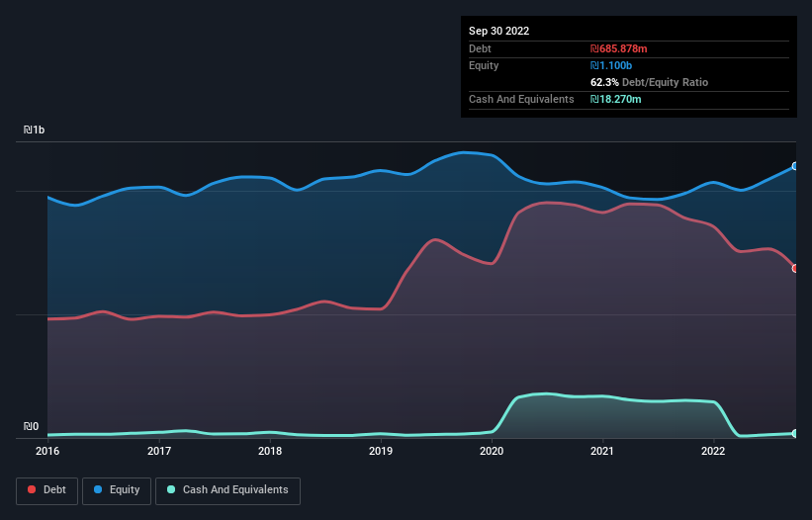
Task: Click the Cash endpoint marker on the teal line
Action: [x=795, y=434]
